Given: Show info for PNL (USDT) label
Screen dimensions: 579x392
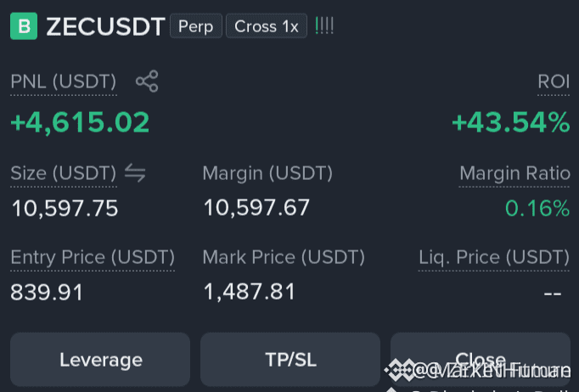Looking at the screenshot, I should (x=64, y=81).
